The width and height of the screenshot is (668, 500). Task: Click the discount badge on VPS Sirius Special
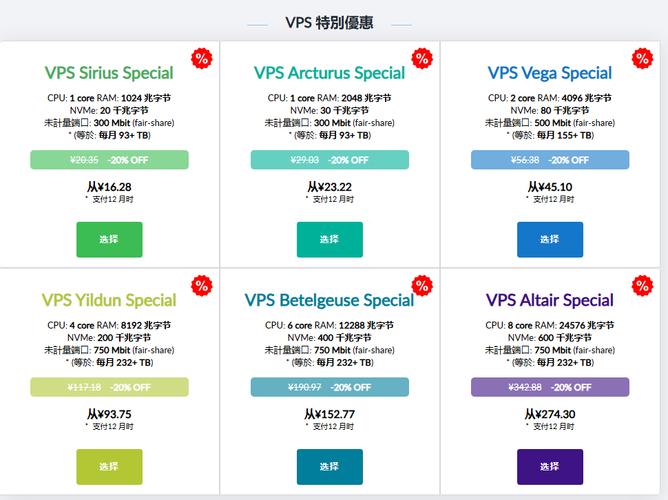[x=201, y=58]
